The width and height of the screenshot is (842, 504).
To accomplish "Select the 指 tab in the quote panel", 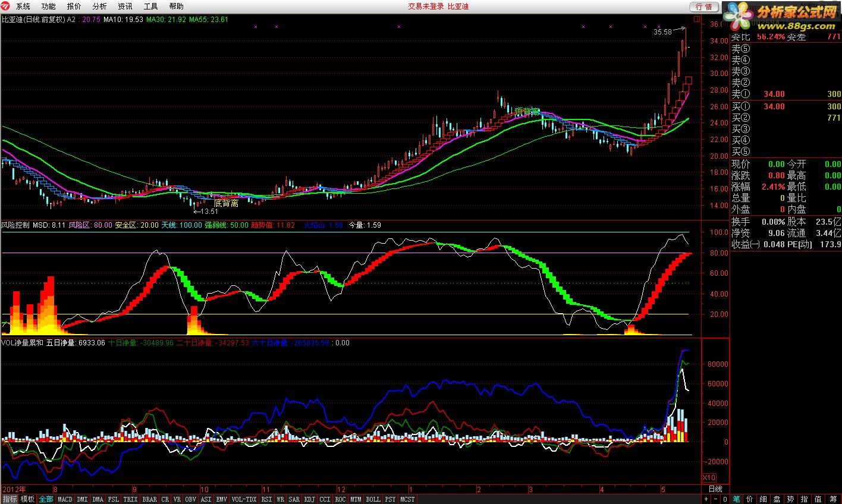I will pyautogui.click(x=805, y=499).
